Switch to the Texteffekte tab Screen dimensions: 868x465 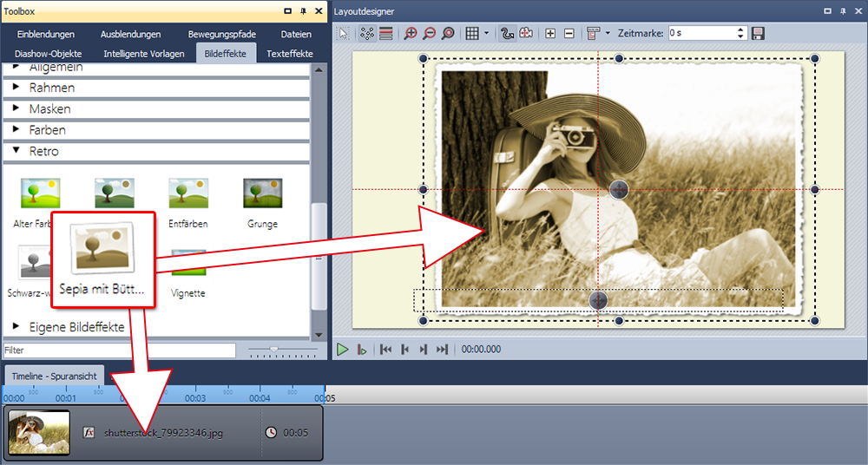click(x=290, y=54)
